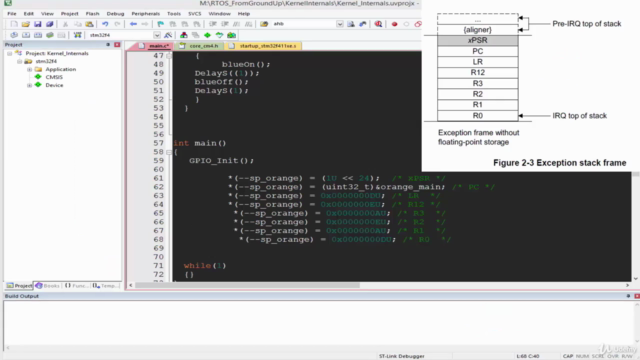Expand the Application group
640x360 pixels.
(x=29, y=69)
